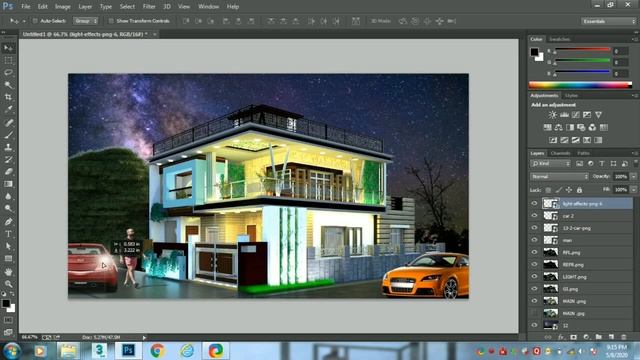
Task: Select the Healing Brush tool
Action: 8,122
